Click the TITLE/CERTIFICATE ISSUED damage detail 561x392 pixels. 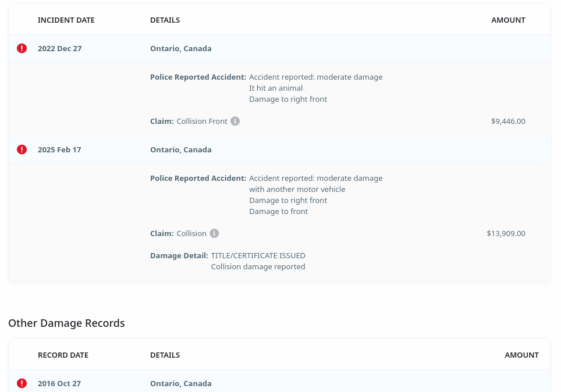tap(258, 255)
